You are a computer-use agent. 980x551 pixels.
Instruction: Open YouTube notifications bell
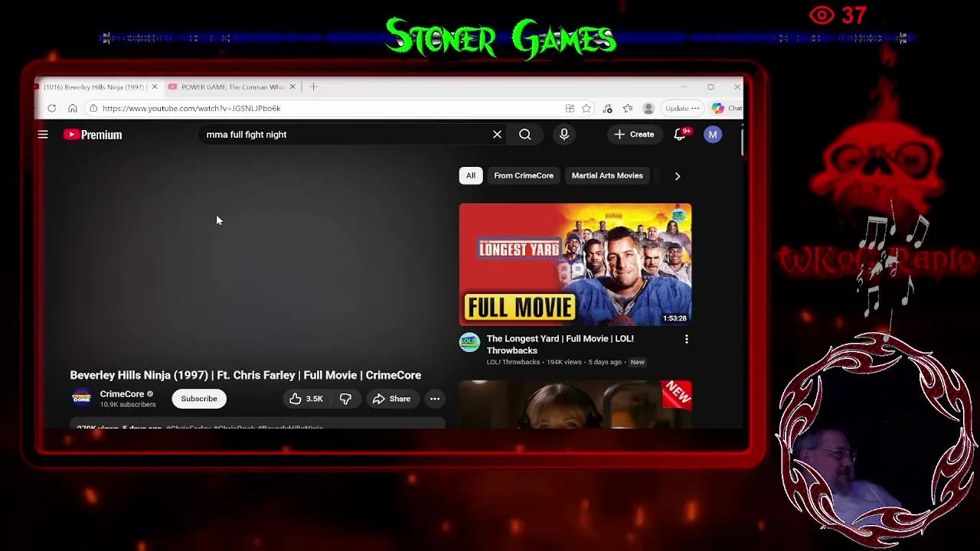(680, 135)
